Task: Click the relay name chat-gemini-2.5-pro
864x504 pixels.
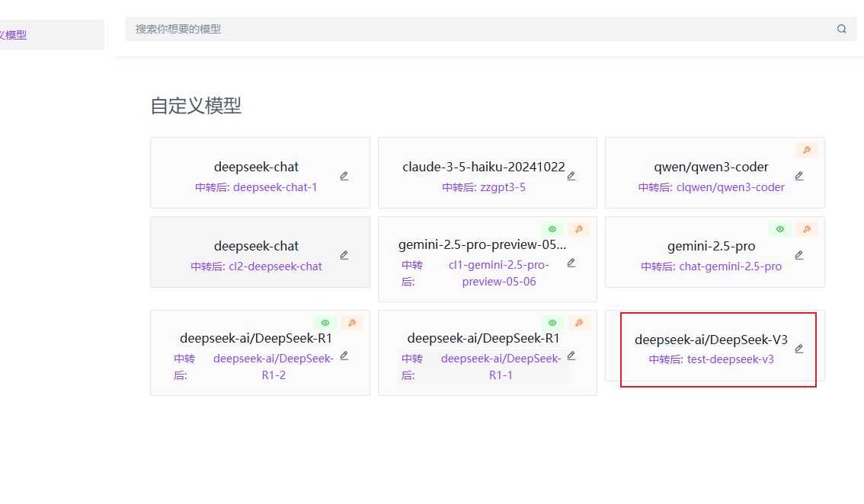Action: pyautogui.click(x=730, y=266)
